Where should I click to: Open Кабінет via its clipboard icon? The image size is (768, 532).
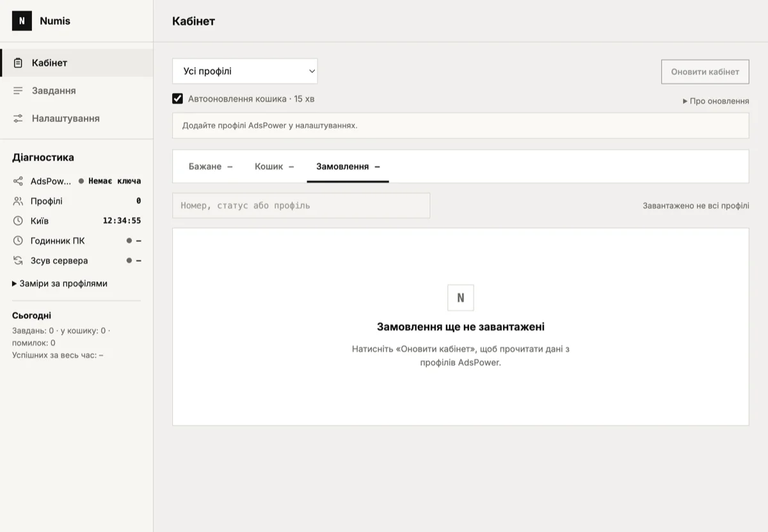18,63
